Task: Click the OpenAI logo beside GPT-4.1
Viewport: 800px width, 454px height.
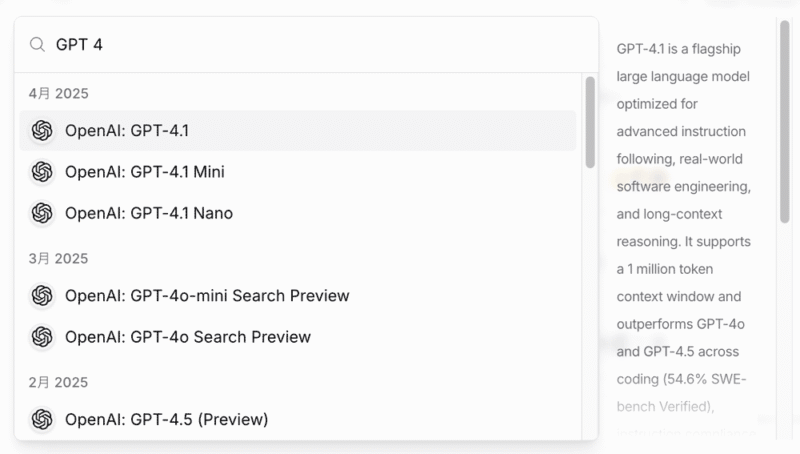Action: click(x=42, y=131)
